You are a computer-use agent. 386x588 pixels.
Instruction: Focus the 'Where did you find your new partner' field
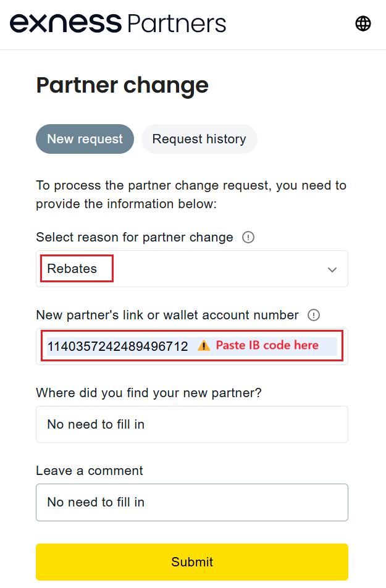click(192, 424)
